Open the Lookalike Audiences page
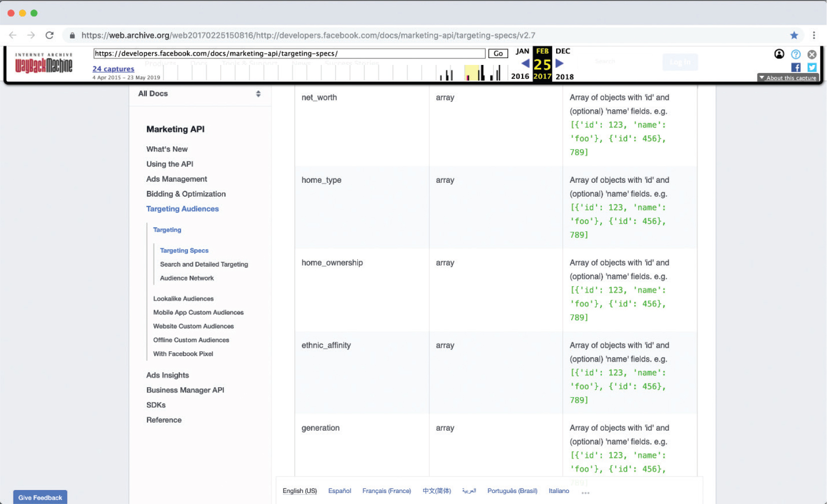The width and height of the screenshot is (827, 504). point(183,299)
